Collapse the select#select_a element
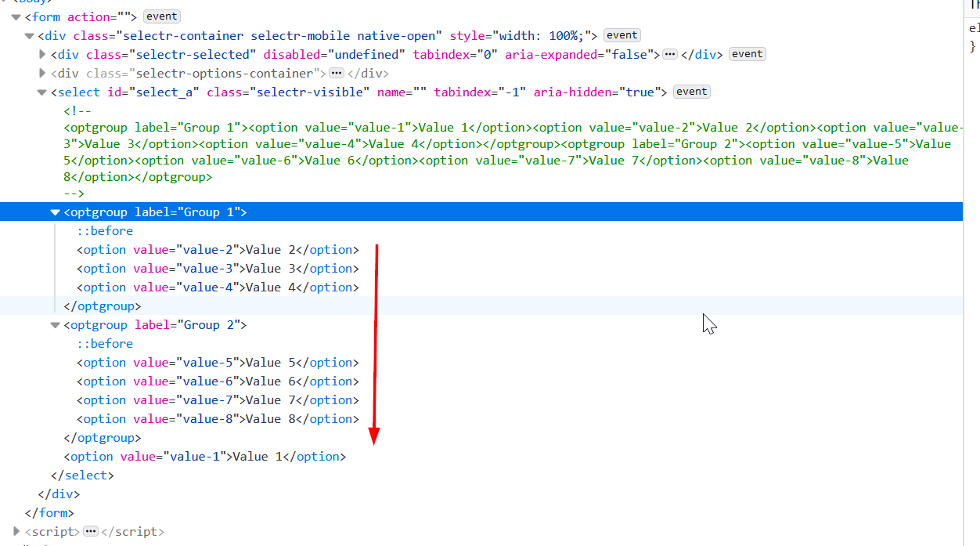 coord(41,92)
